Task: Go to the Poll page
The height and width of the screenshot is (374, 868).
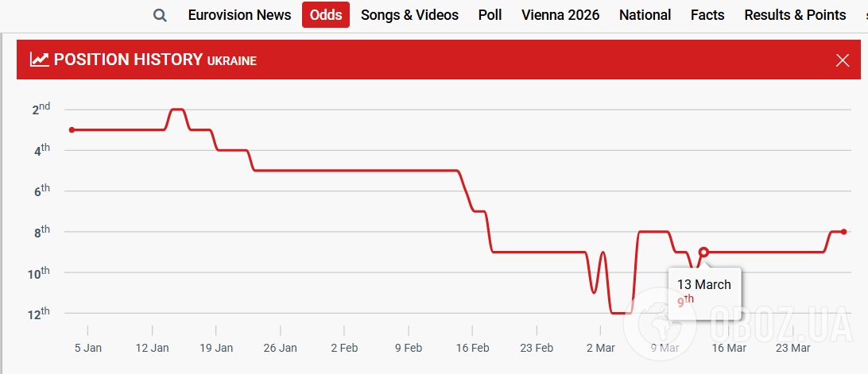Action: pos(490,15)
